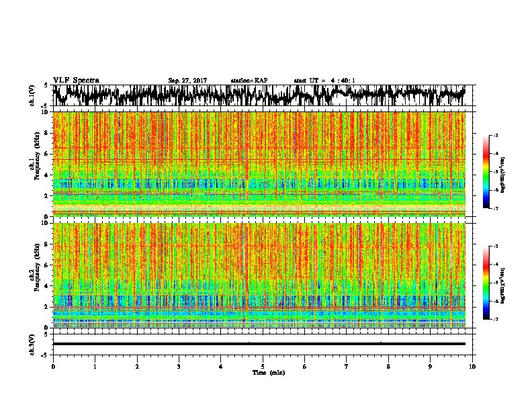Image resolution: width=532 pixels, height=411 pixels.
Task: Click the "VLF Spectra" title text
Action: [76, 81]
